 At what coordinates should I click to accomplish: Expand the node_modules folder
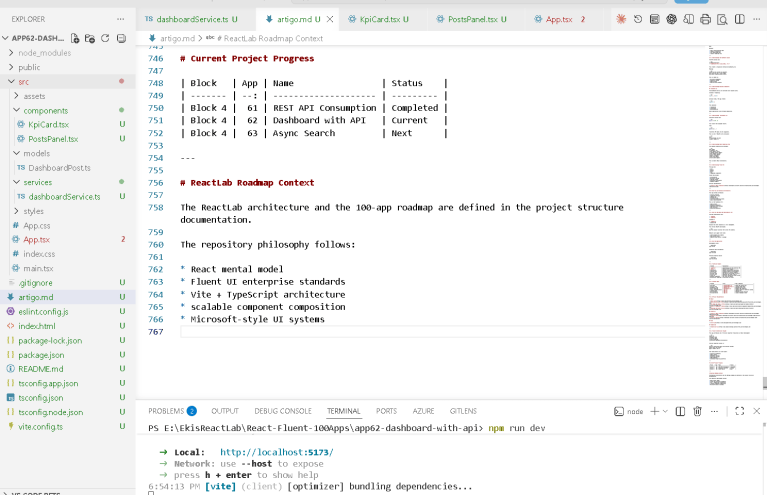11,53
